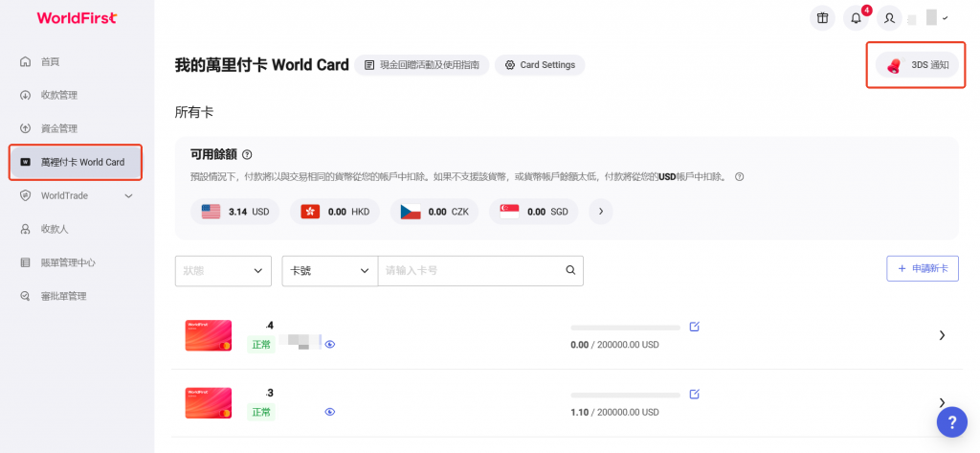Go to 首頁 in the sidebar

pos(50,61)
